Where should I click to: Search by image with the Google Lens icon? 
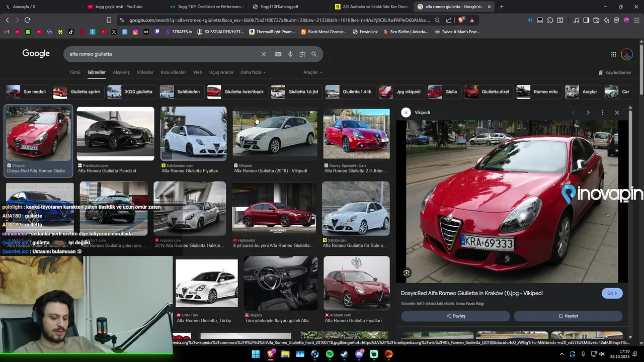[x=302, y=54]
